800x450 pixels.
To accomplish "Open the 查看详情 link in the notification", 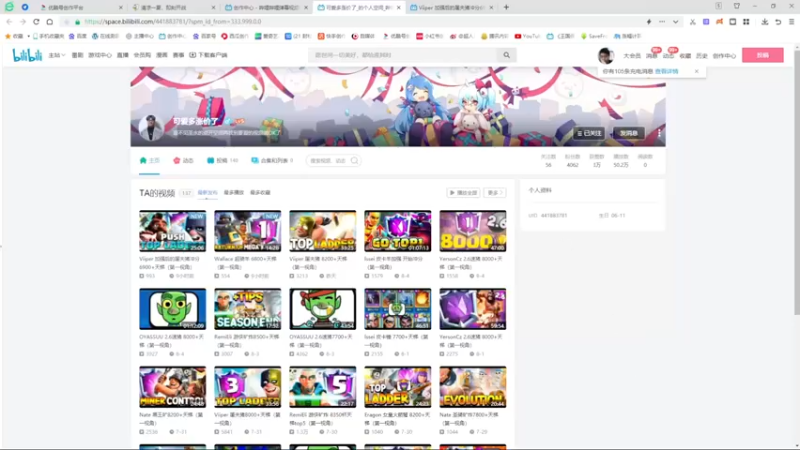I will tap(666, 71).
